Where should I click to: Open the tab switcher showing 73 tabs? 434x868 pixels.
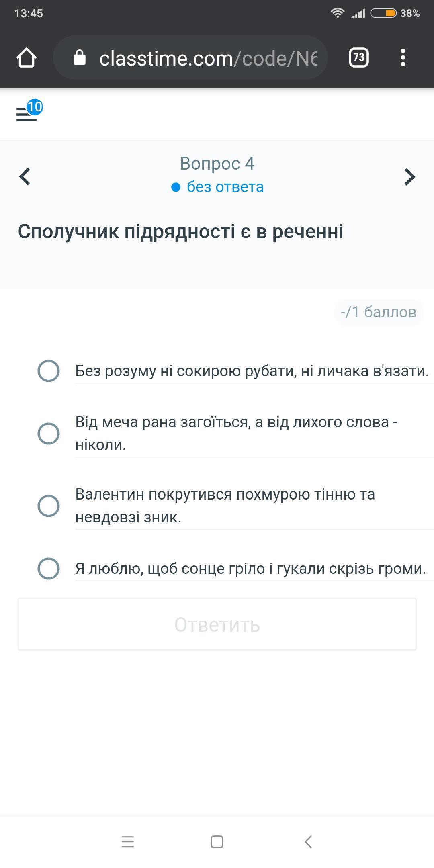tap(358, 57)
